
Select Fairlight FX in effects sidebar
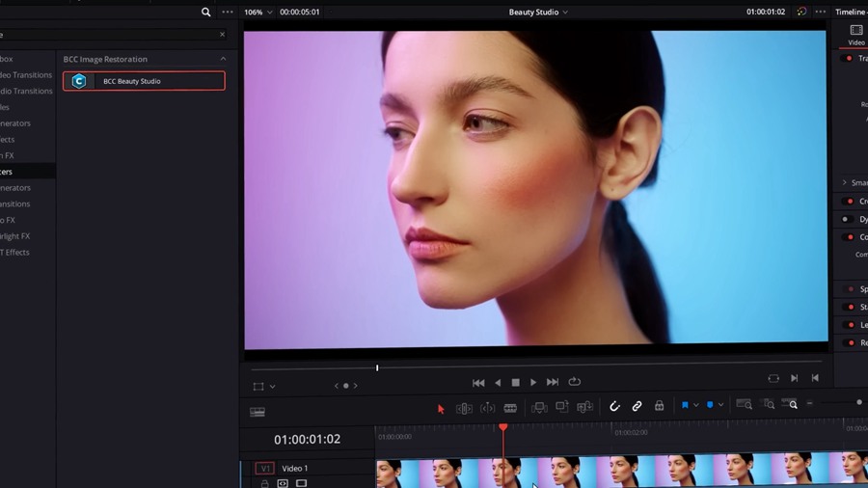[x=14, y=235]
